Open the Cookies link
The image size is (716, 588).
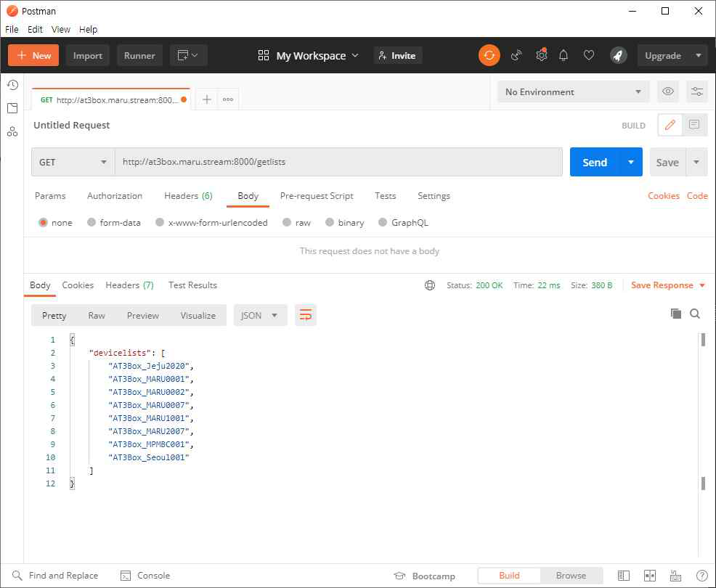[664, 196]
